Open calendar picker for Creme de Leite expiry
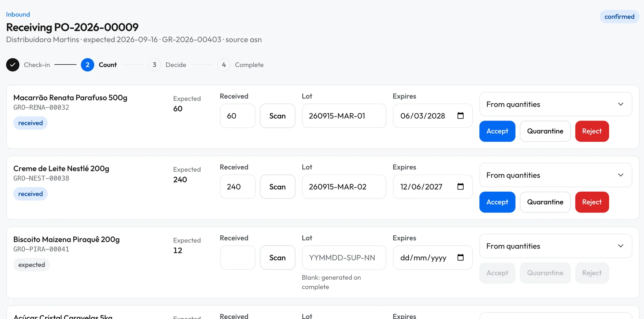The image size is (644, 319). point(460,186)
